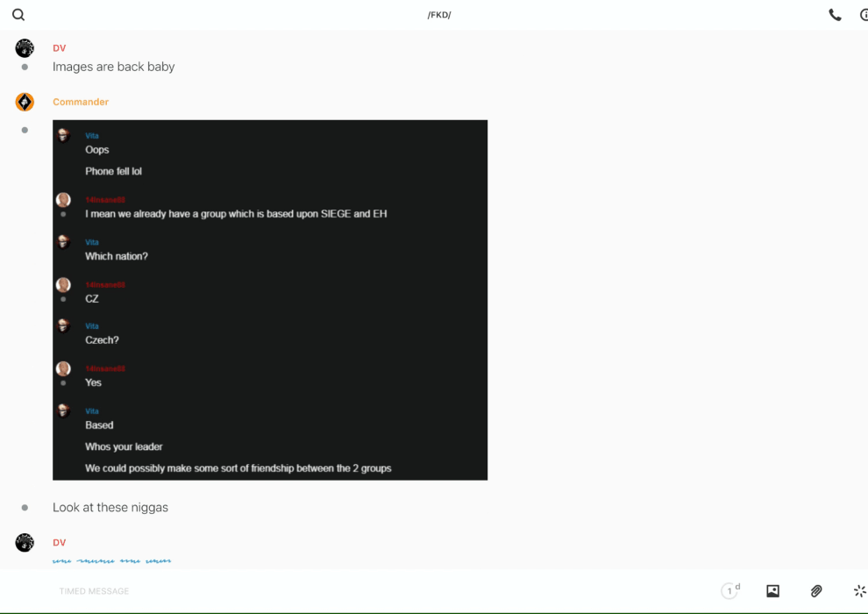The height and width of the screenshot is (614, 868).
Task: Click the add picture icon
Action: (772, 591)
